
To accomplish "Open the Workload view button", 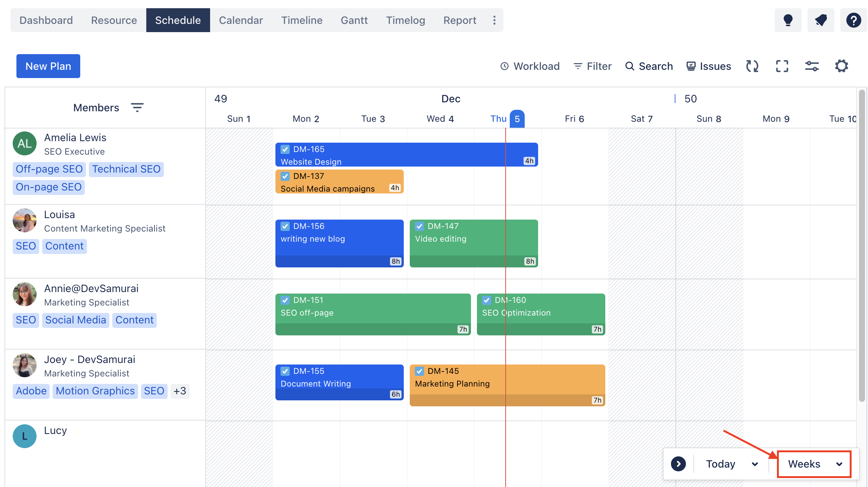I will [530, 66].
